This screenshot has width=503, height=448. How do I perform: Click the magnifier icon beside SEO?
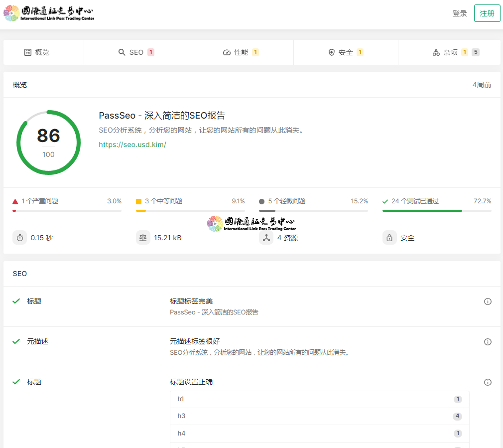point(122,52)
